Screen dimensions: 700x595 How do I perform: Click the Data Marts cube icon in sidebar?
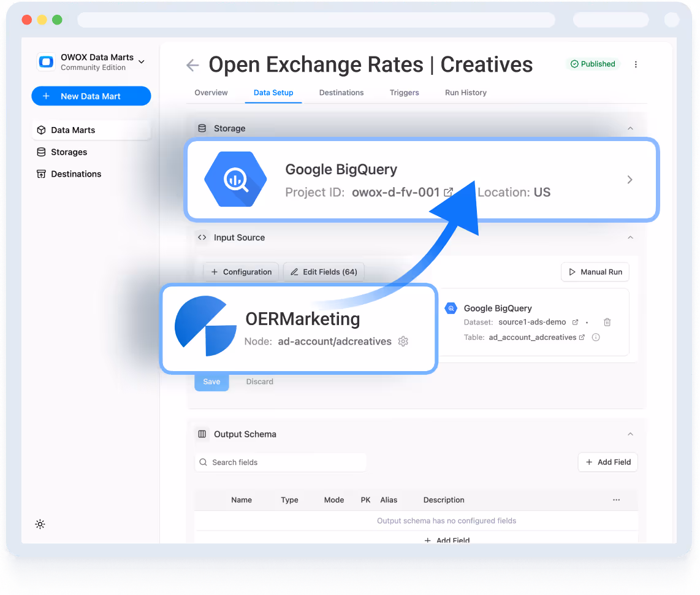(x=42, y=130)
